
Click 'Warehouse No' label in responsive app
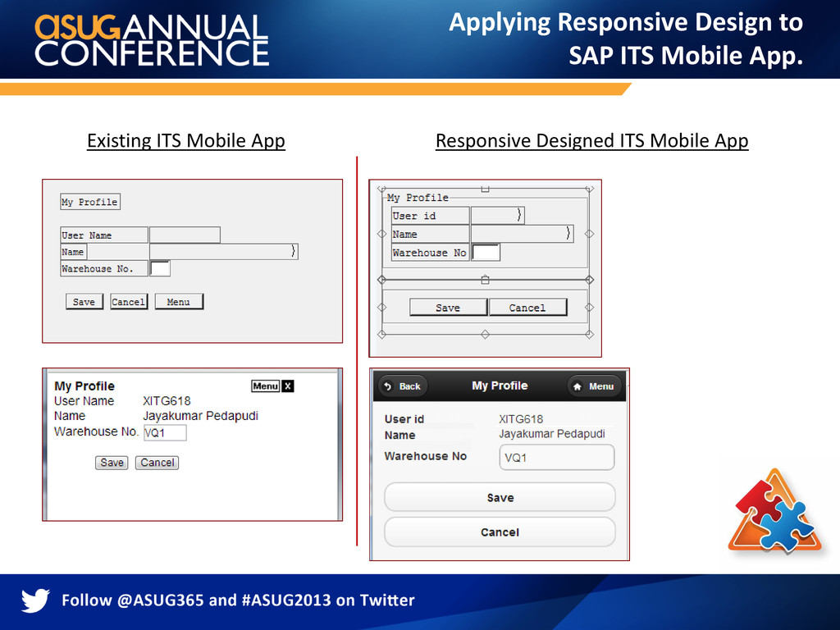tap(426, 456)
